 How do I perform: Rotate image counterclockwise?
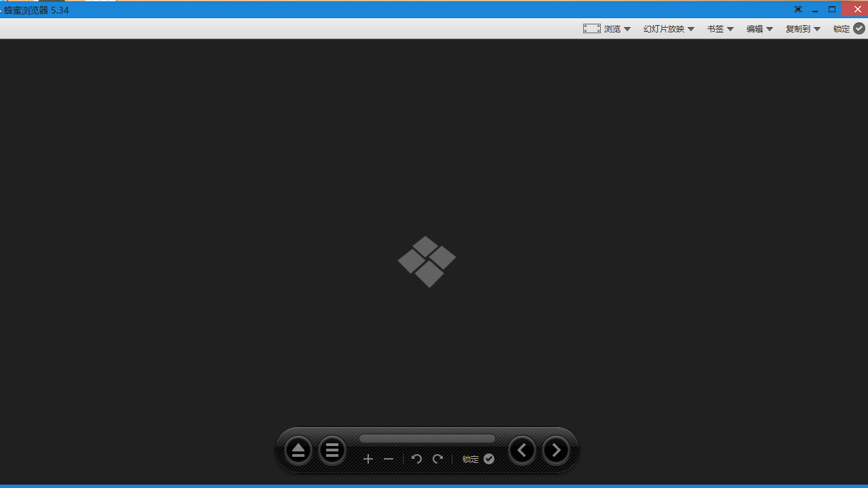point(416,460)
